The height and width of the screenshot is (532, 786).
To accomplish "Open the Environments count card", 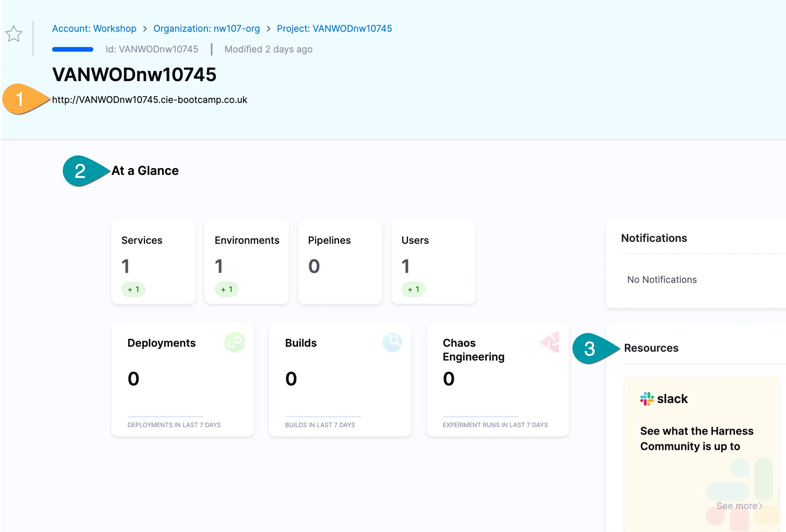I will point(246,262).
